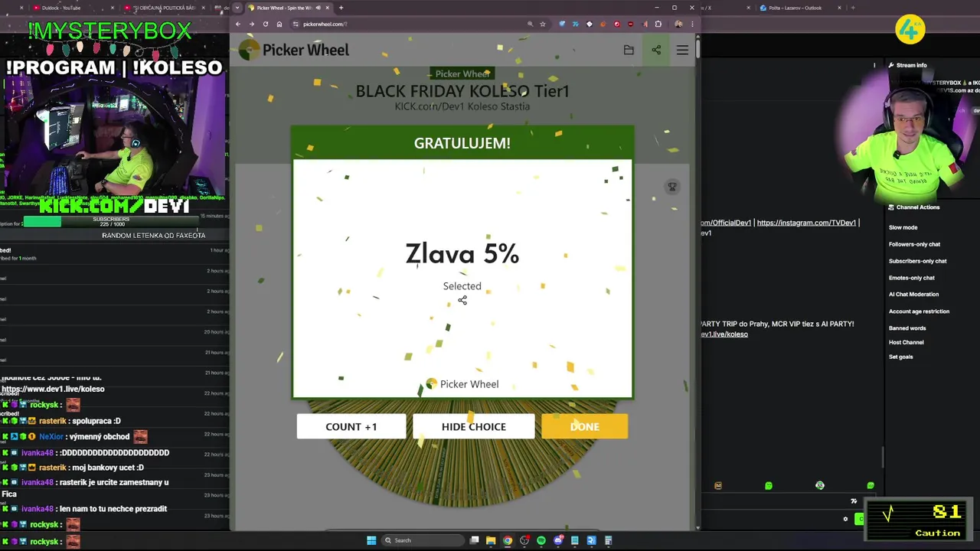Open Banned words settings
The height and width of the screenshot is (551, 980).
click(907, 328)
